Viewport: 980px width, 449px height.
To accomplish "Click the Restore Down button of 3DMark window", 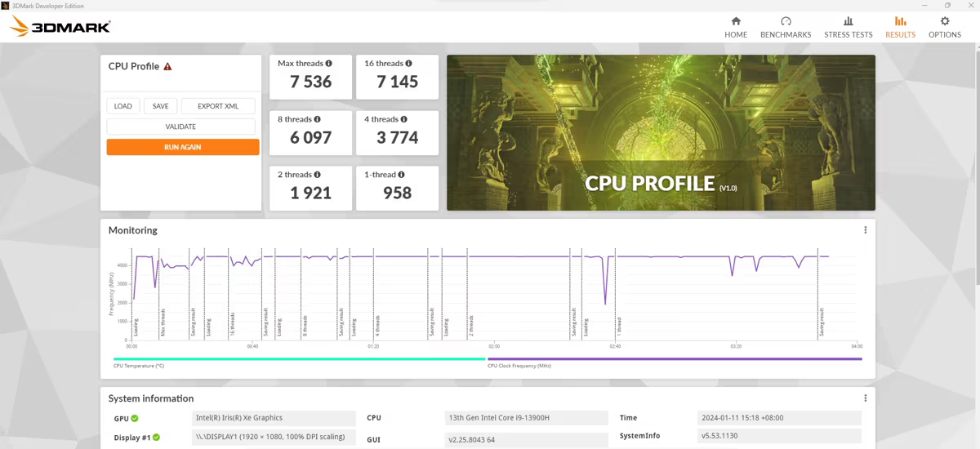I will 947,6.
